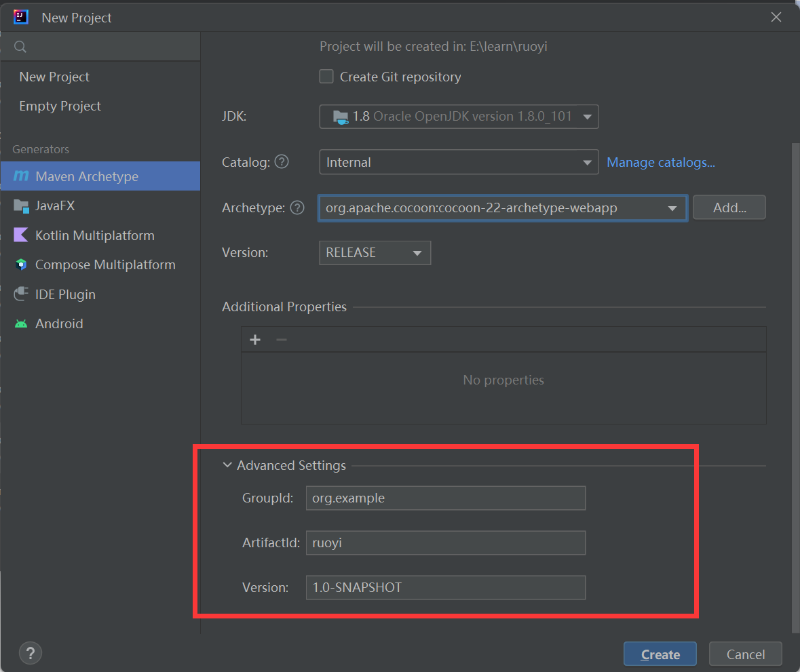
Task: Open the Catalog dropdown set to Internal
Action: [459, 162]
